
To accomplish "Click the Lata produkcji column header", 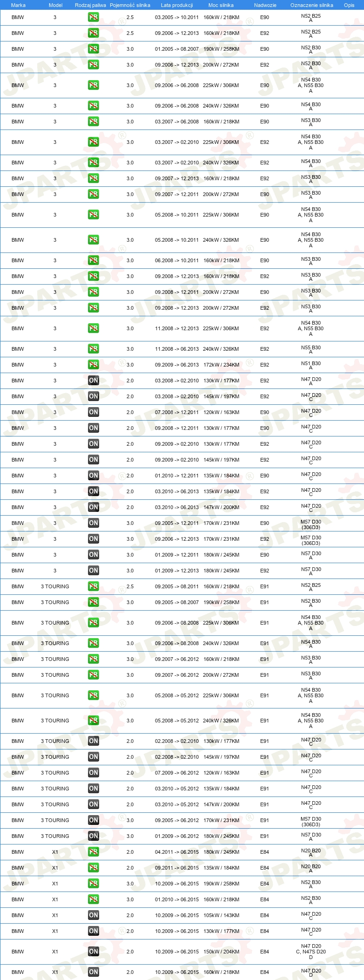I will 177,5.
